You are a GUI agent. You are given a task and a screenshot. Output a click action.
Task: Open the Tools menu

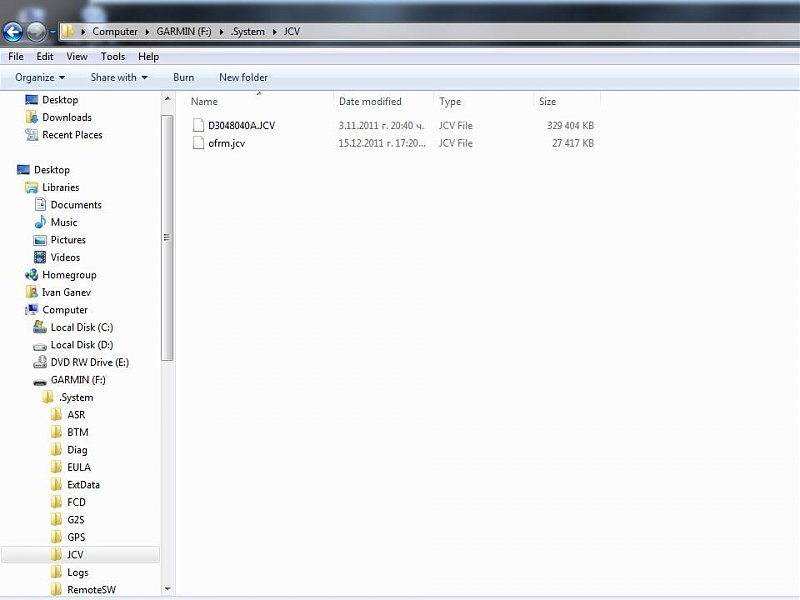(113, 57)
